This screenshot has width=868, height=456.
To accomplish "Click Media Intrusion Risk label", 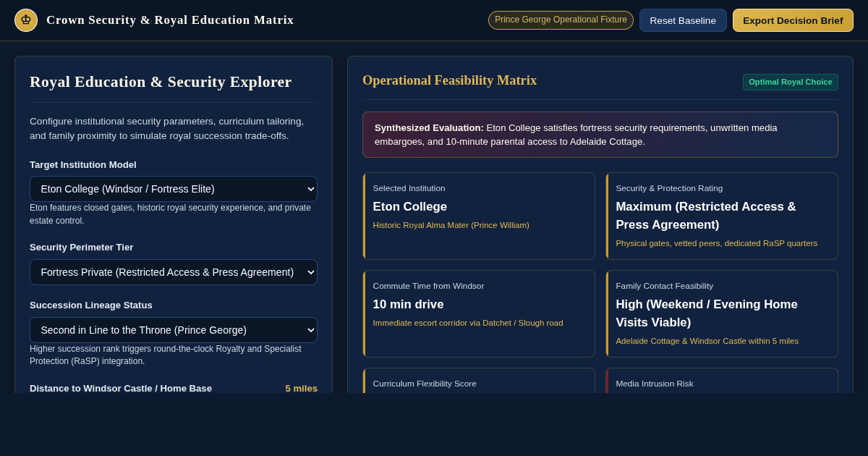I will [x=654, y=384].
